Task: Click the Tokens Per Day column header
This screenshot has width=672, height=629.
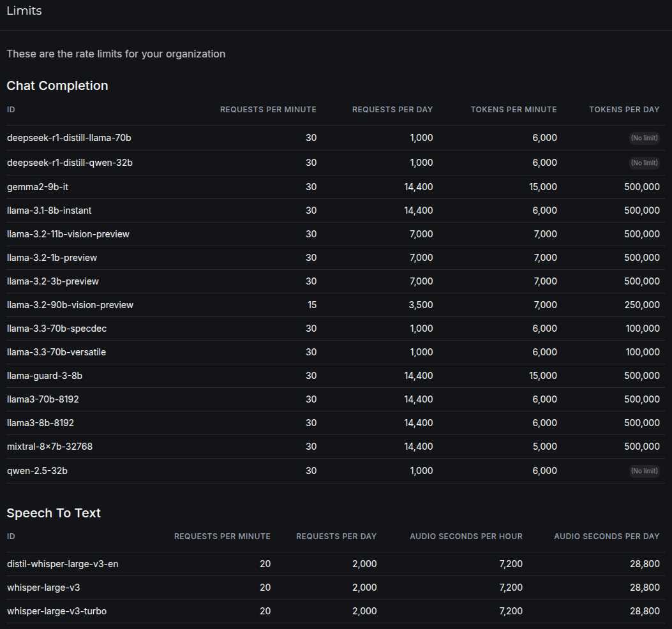Action: 624,110
